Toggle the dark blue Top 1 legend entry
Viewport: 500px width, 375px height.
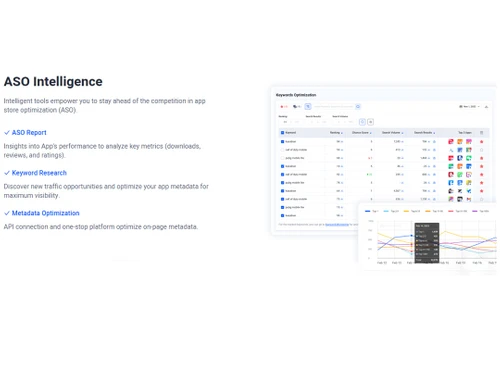point(371,211)
